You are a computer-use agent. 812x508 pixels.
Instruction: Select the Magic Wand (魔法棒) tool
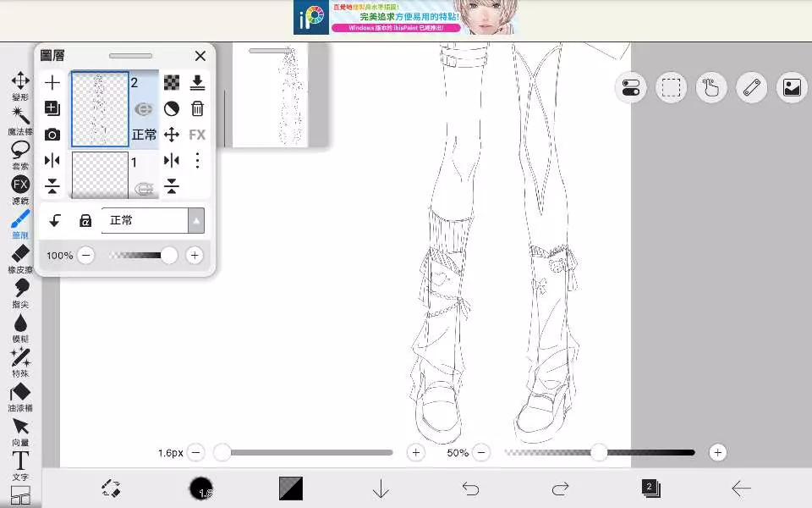pos(20,120)
